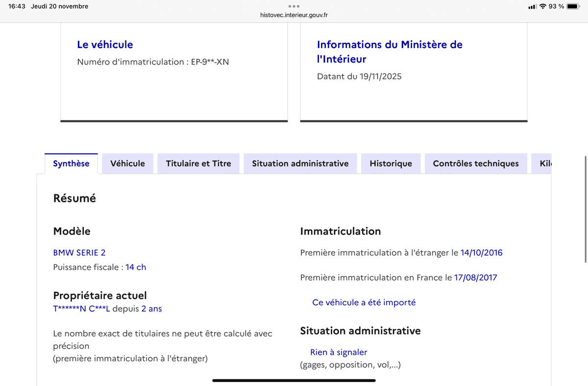
Task: Tap the three-dot multitasking icon
Action: (294, 6)
